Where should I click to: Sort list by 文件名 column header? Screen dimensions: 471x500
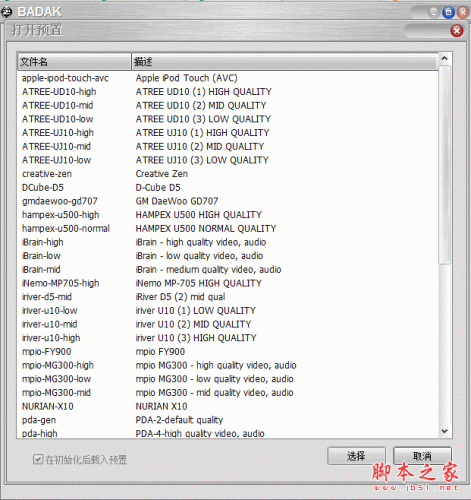tap(74, 62)
